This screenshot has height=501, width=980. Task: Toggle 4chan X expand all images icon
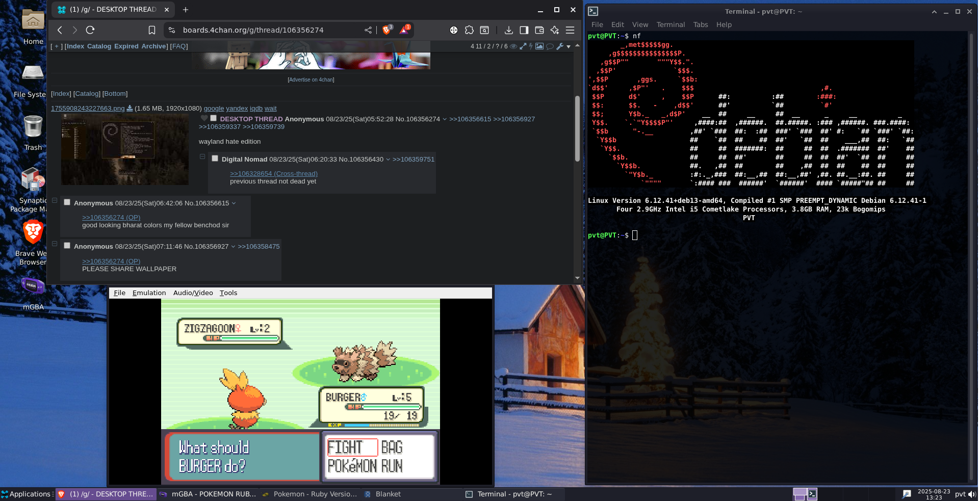523,46
